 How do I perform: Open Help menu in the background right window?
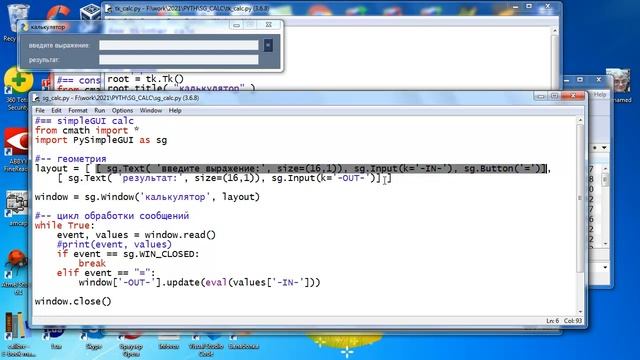[600, 95]
